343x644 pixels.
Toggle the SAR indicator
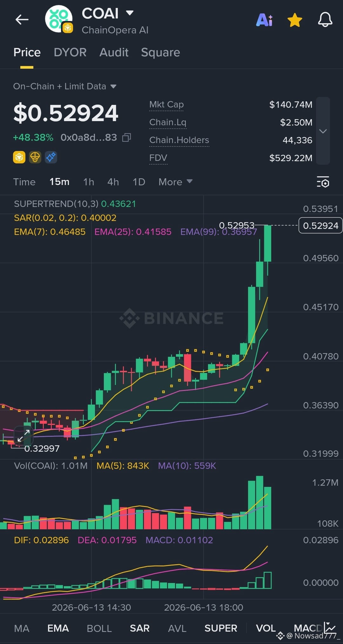pyautogui.click(x=139, y=628)
